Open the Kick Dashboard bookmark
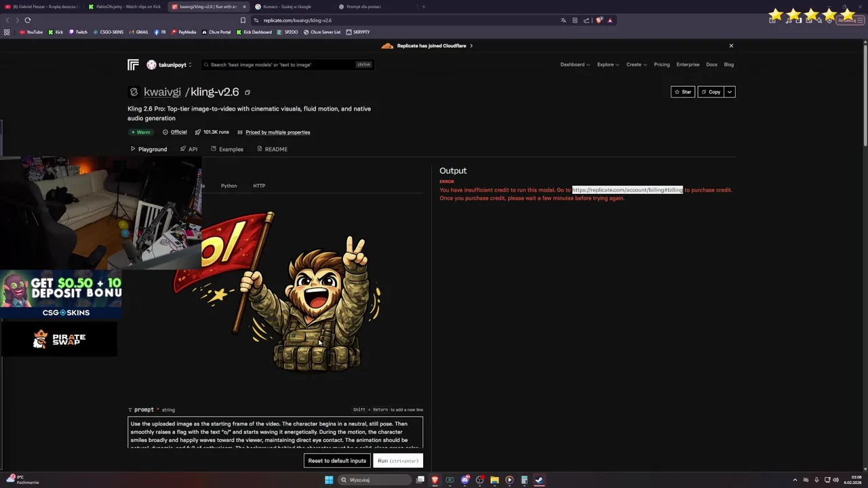Screen dimensions: 868x488 point(254,32)
